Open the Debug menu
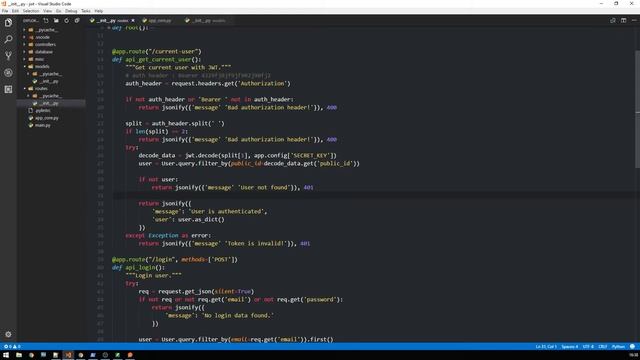The image size is (640, 360). (71, 11)
